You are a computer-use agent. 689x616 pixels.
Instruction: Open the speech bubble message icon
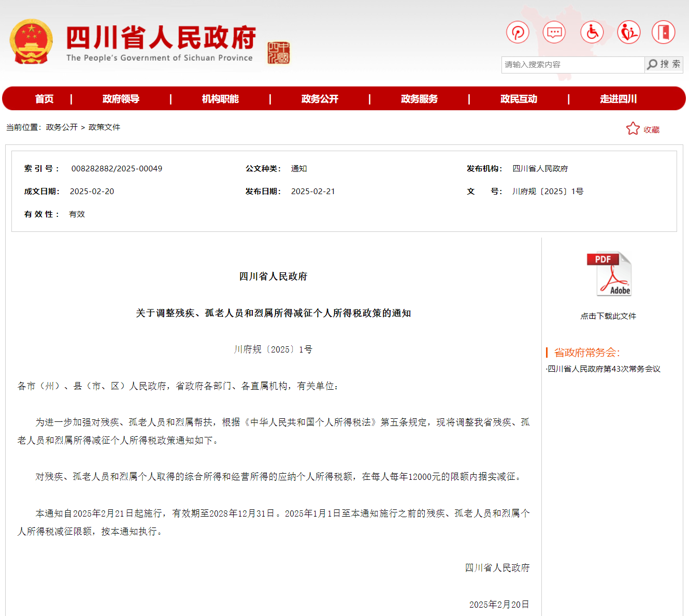554,33
